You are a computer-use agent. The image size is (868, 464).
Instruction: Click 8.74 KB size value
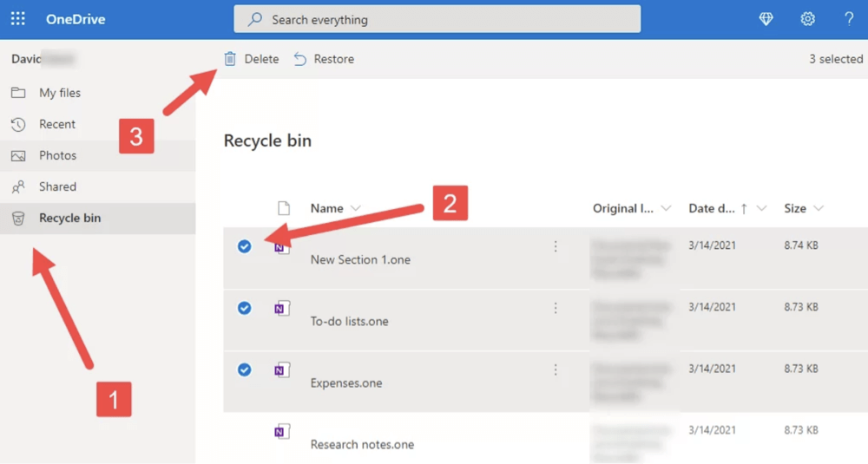coord(800,245)
